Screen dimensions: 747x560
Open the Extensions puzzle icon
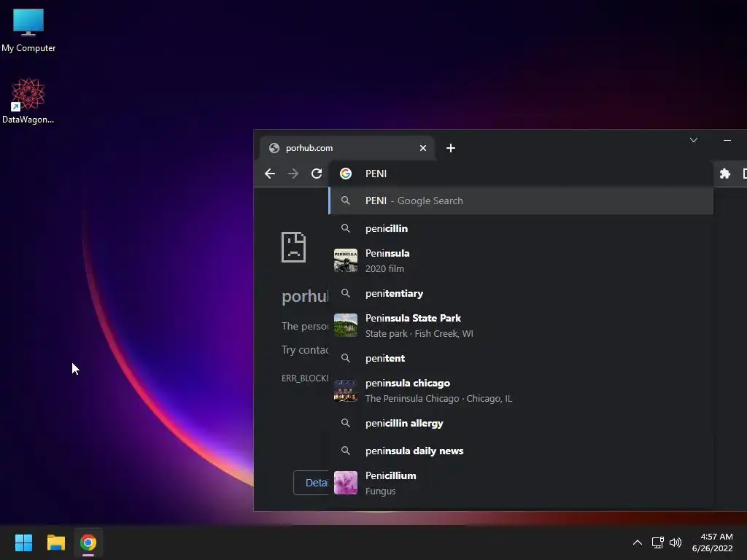(x=724, y=174)
